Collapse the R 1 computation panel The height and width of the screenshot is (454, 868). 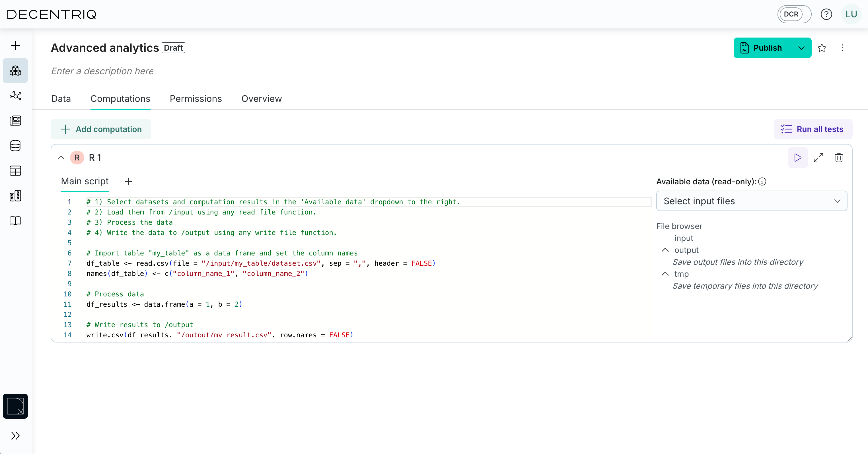coord(61,157)
